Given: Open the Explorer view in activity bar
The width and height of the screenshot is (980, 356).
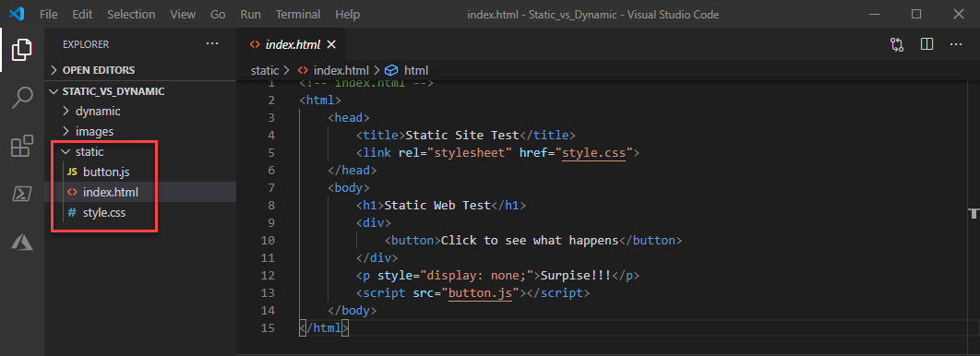Looking at the screenshot, I should (22, 49).
